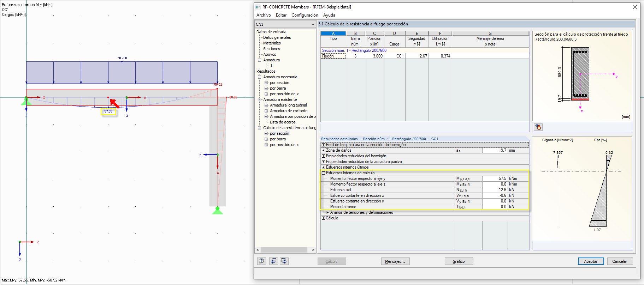Click the 'Sección núm. 1 - Rectángulo 200/600' row
Image resolution: width=644 pixels, height=285 pixels.
pyautogui.click(x=425, y=50)
